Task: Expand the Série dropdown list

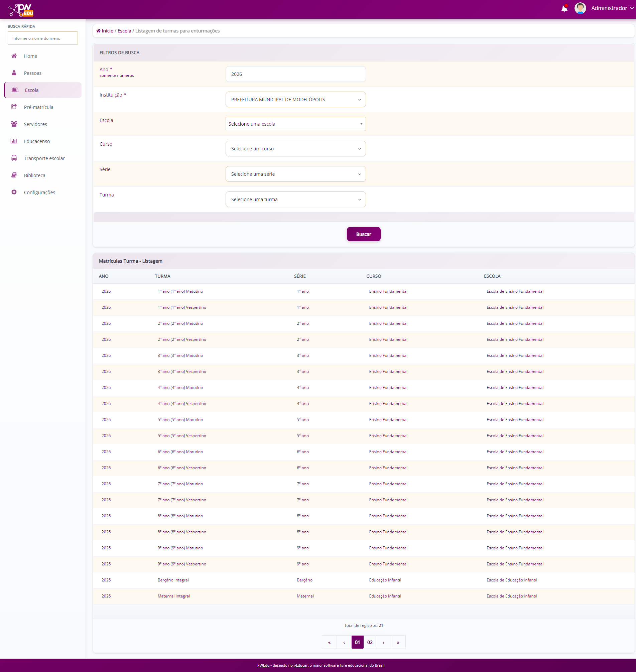Action: [x=295, y=174]
